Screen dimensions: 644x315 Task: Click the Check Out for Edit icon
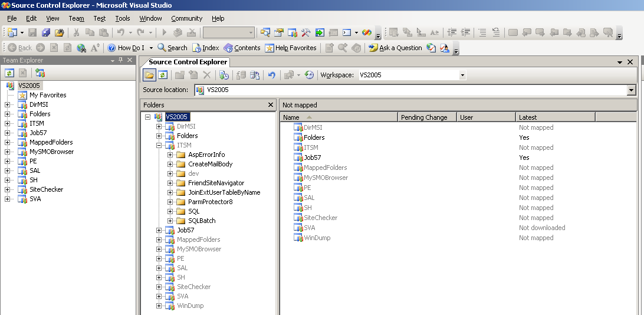point(242,75)
